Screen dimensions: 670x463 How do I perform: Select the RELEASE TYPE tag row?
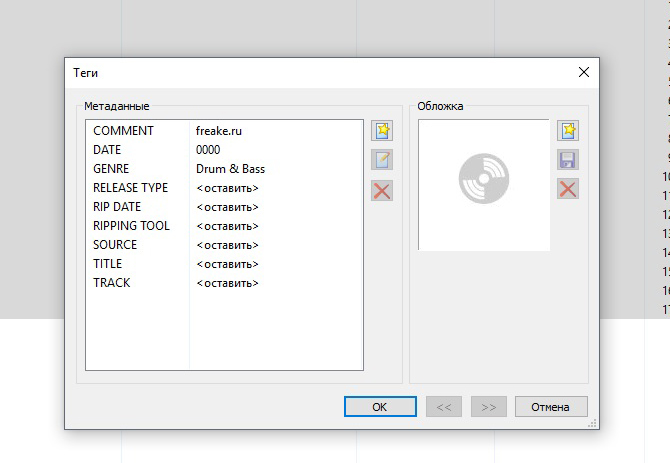tap(224, 188)
